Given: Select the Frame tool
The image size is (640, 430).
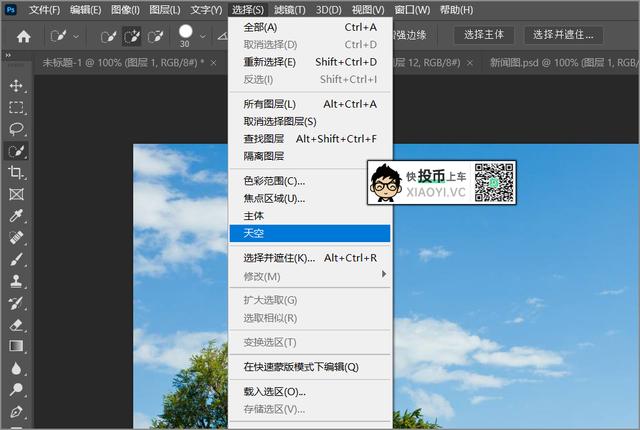Looking at the screenshot, I should tap(16, 194).
